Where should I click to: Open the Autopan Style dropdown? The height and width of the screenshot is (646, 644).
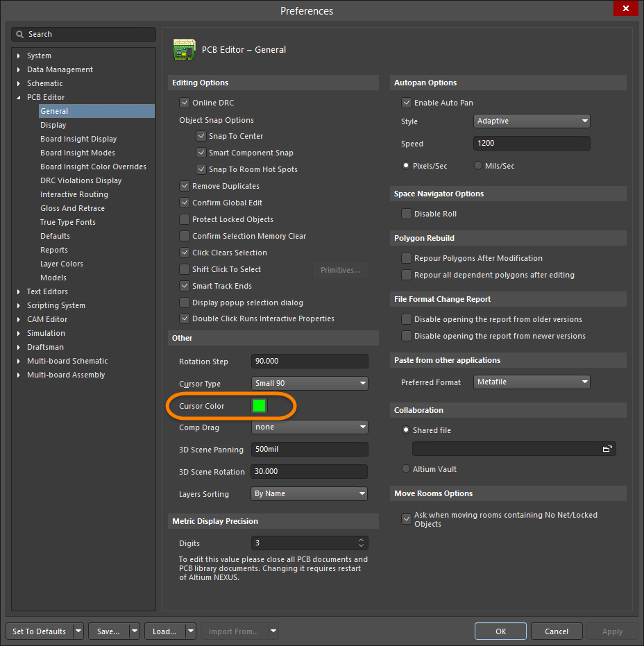click(532, 121)
